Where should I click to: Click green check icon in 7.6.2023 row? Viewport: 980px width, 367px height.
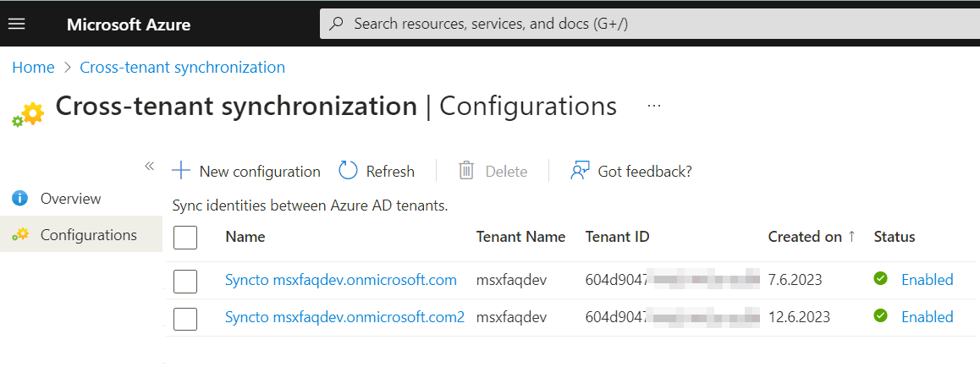tap(881, 278)
